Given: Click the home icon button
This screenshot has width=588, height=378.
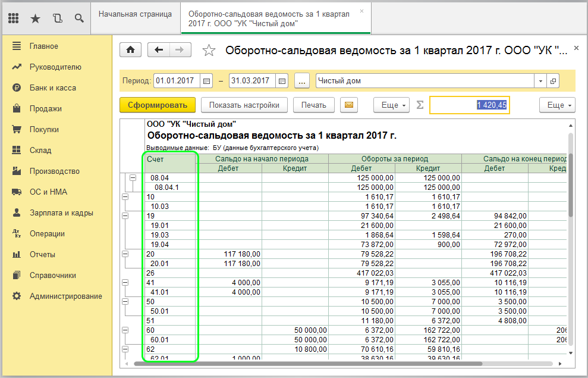Looking at the screenshot, I should pyautogui.click(x=130, y=50).
